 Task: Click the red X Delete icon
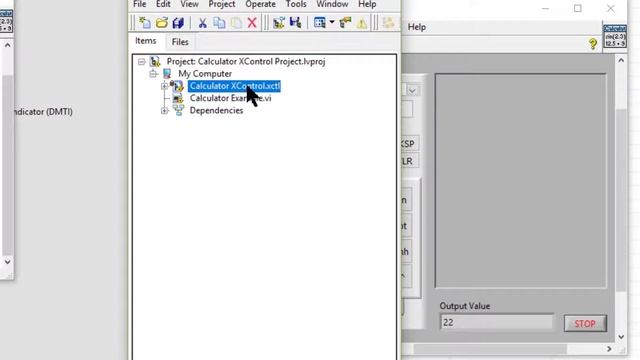tap(252, 23)
